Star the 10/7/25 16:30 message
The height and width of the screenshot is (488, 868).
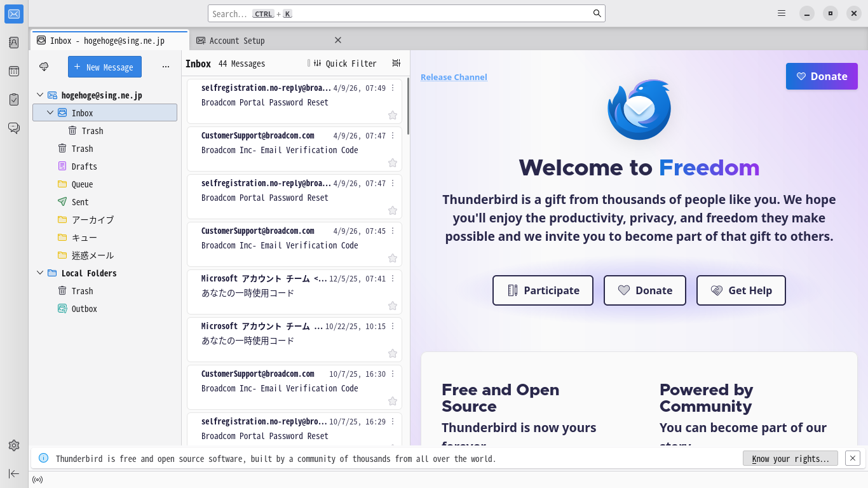point(393,401)
